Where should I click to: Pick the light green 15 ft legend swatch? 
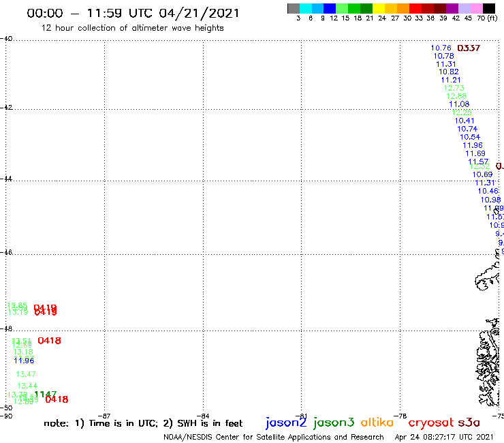[342, 8]
